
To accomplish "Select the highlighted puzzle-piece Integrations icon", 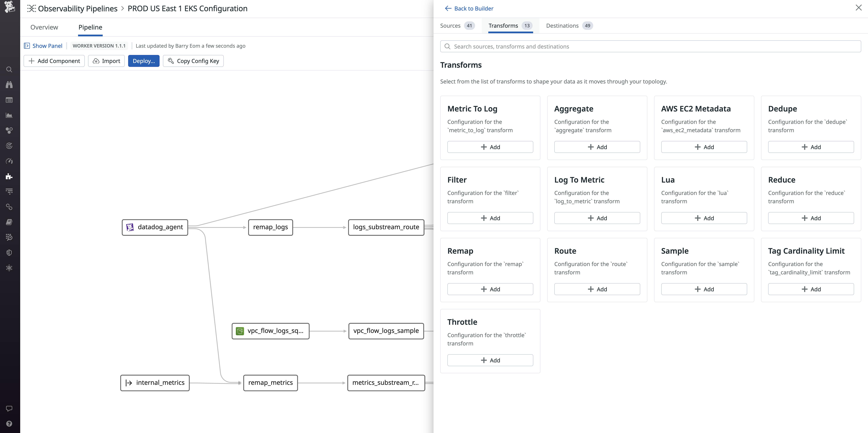I will [x=9, y=176].
